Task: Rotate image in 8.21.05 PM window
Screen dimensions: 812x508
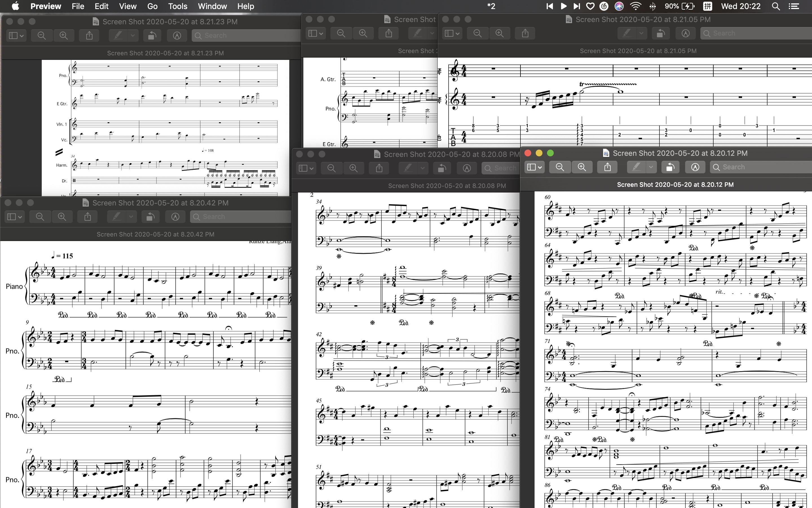Action: click(x=661, y=33)
